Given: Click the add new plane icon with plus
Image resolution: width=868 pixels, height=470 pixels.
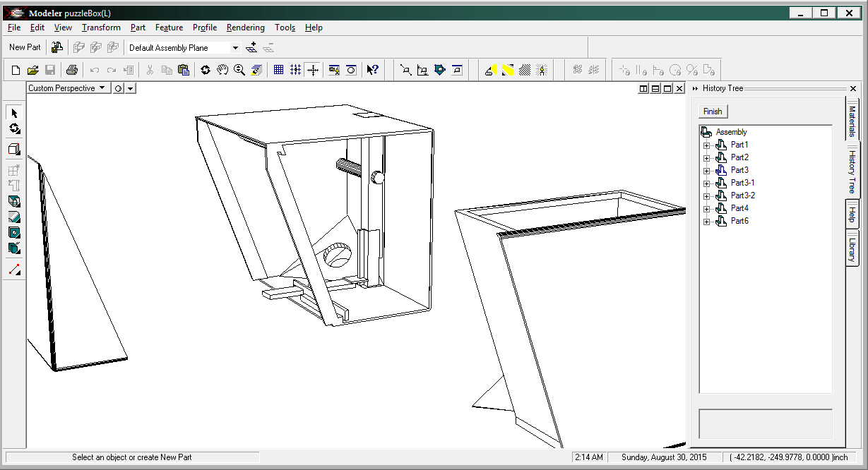Looking at the screenshot, I should 251,48.
